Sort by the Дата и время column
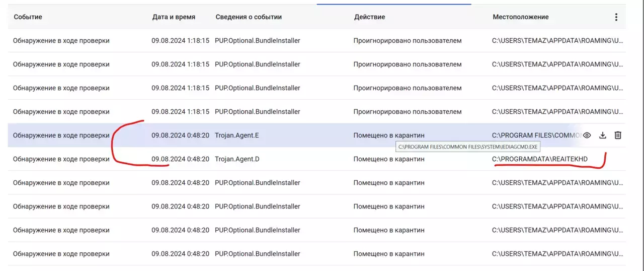This screenshot has width=644, height=271. point(174,17)
